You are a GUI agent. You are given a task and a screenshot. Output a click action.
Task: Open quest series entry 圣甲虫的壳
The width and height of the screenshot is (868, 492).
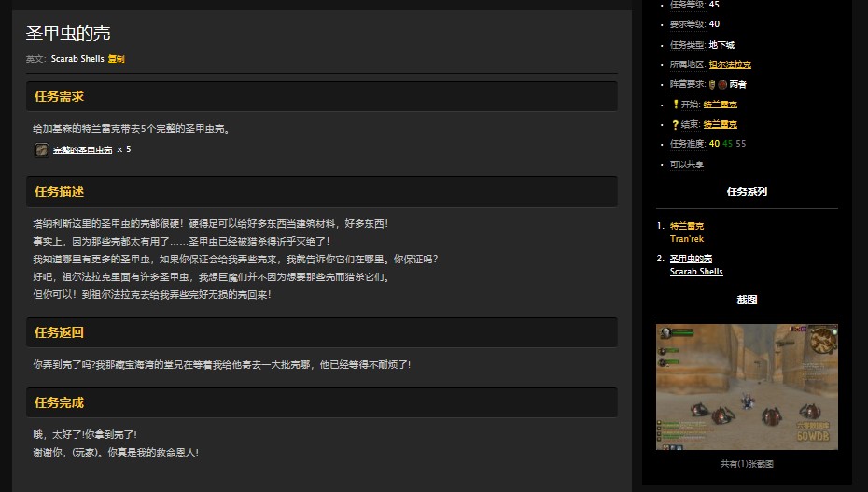pyautogui.click(x=691, y=259)
